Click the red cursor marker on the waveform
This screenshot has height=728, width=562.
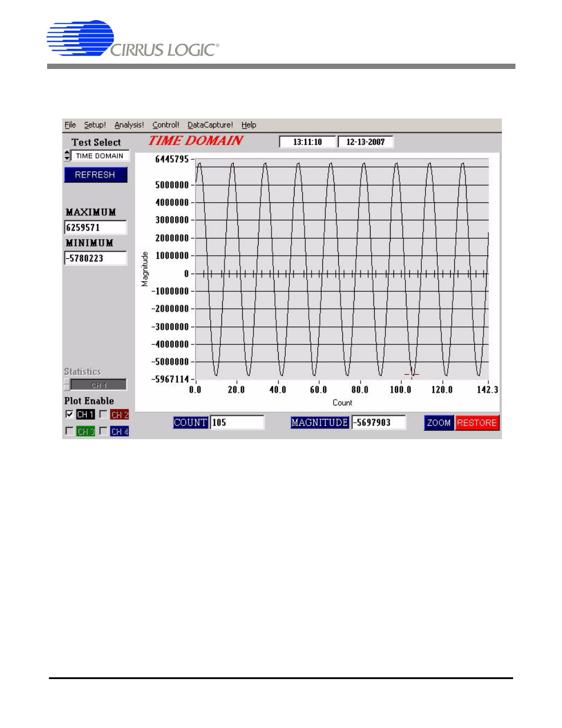[x=412, y=373]
